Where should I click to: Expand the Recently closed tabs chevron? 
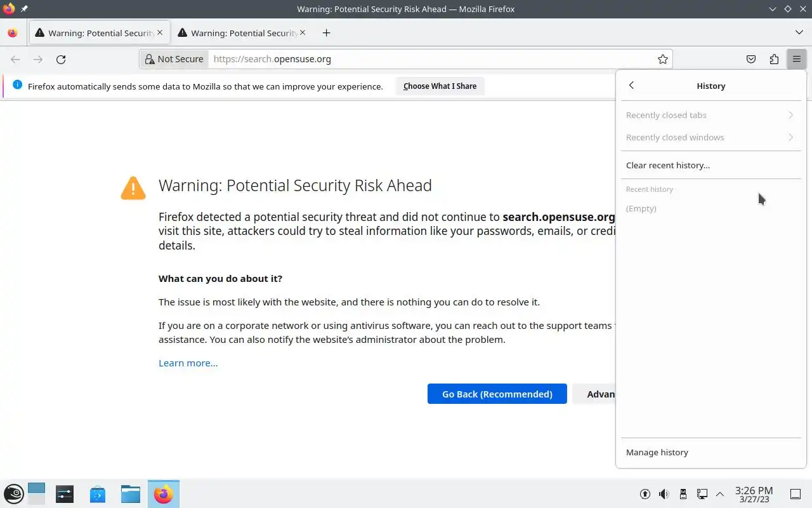click(790, 115)
